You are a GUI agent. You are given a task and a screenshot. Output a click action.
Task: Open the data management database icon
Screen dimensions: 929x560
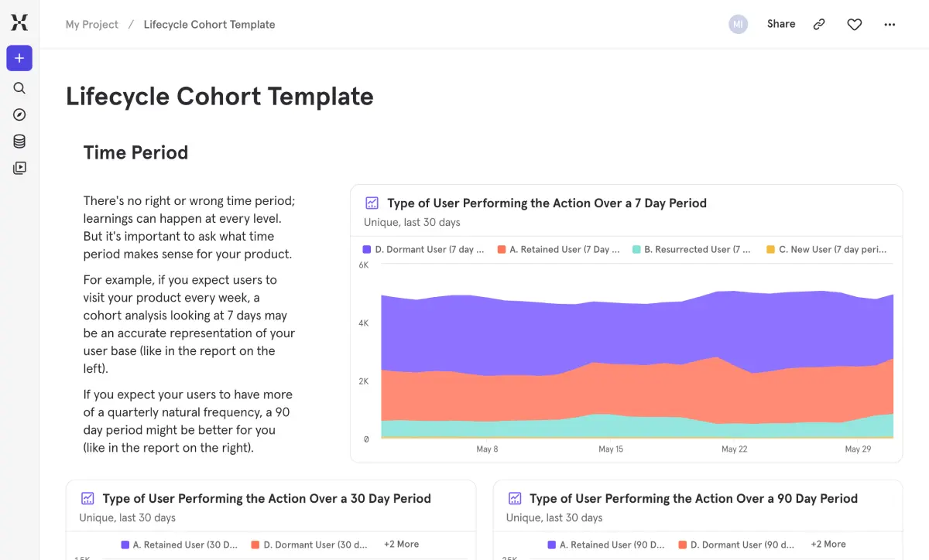point(19,142)
